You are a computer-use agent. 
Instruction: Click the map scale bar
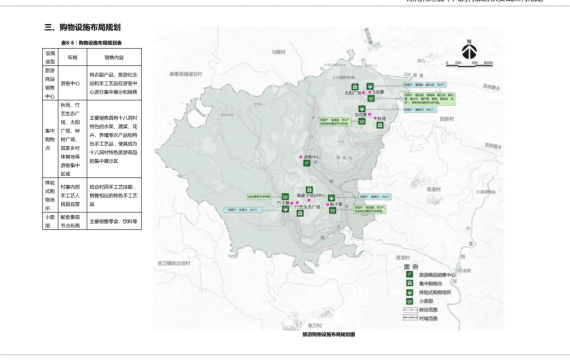[x=469, y=64]
